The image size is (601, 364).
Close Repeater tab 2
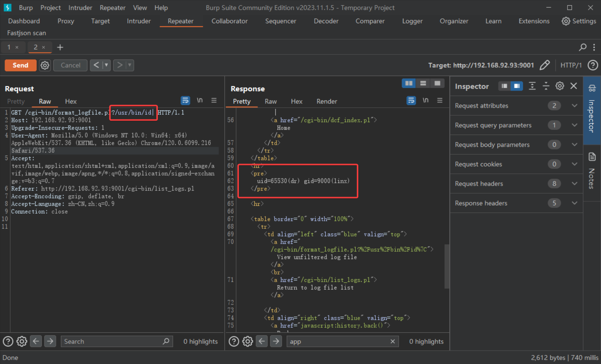click(43, 47)
